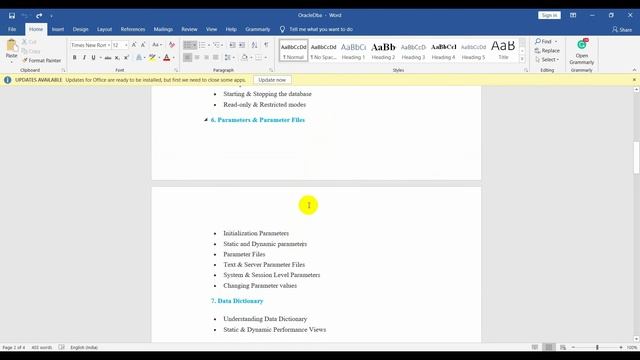Screen dimensions: 640x360
Task: Activate the Format Painter tool
Action: coord(42,60)
